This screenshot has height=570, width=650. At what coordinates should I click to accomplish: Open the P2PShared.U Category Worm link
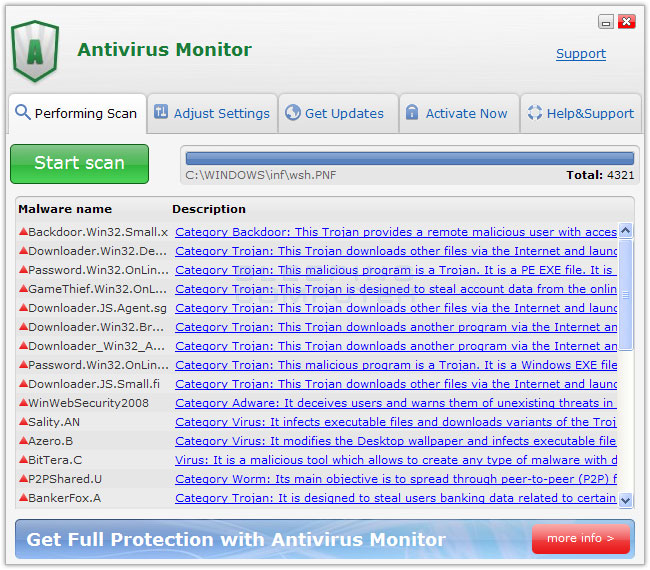point(396,479)
